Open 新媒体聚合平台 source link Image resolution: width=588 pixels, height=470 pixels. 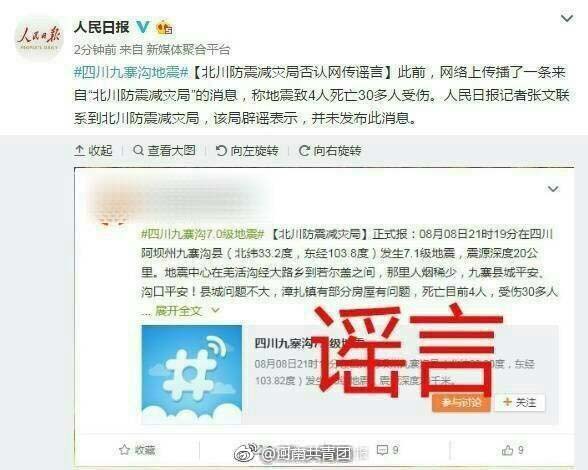188,50
